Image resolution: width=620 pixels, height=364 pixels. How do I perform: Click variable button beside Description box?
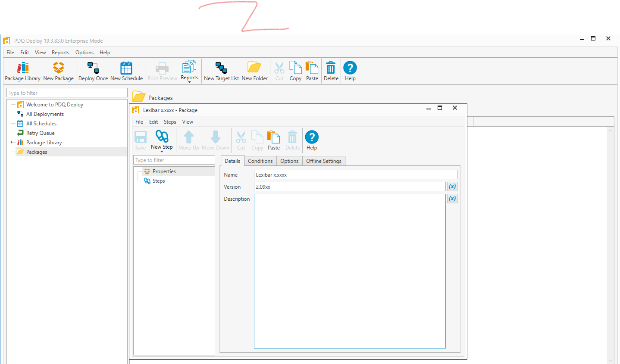tap(452, 199)
